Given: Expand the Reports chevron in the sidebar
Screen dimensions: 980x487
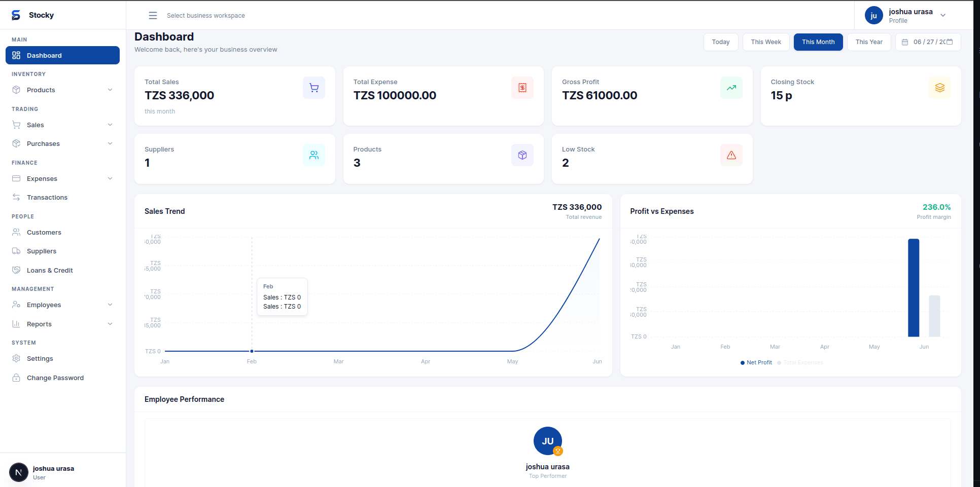Looking at the screenshot, I should click(x=110, y=324).
